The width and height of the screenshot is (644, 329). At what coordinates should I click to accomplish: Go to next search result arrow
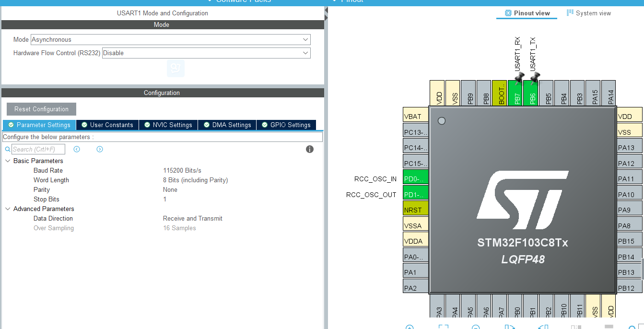tap(100, 149)
